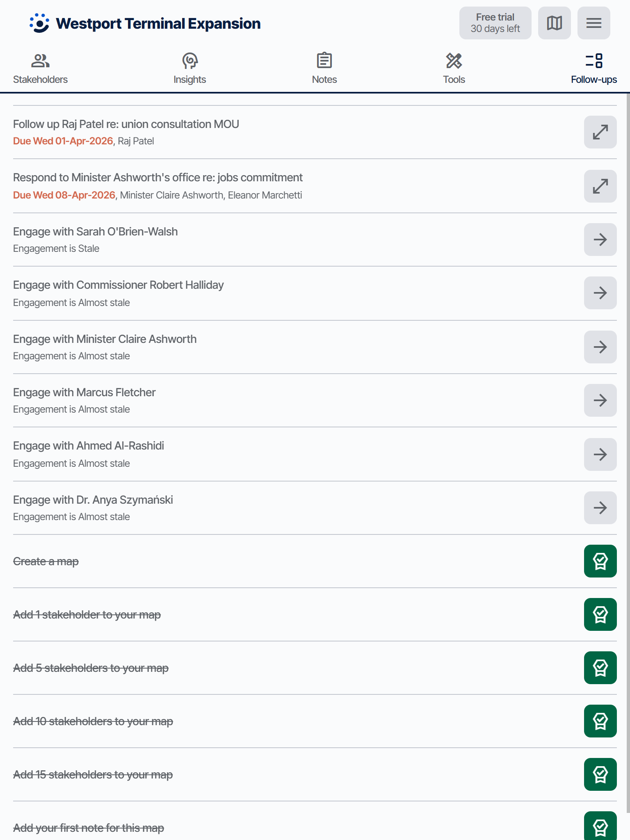Image resolution: width=630 pixels, height=840 pixels.
Task: Click the Engagement is Stale text
Action: (56, 248)
